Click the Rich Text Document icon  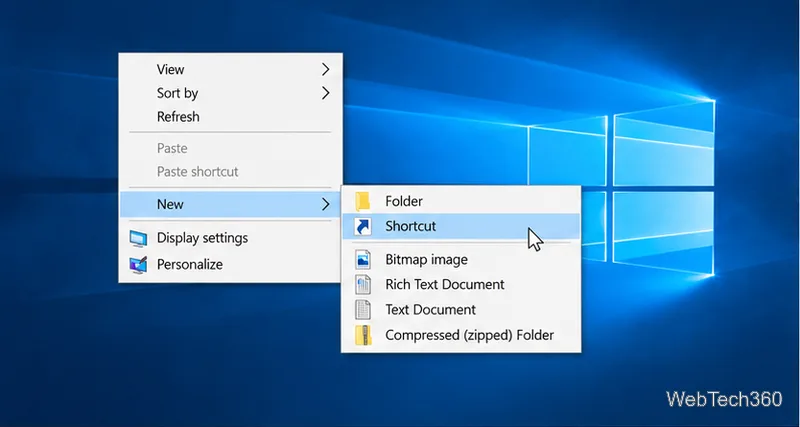click(x=363, y=284)
